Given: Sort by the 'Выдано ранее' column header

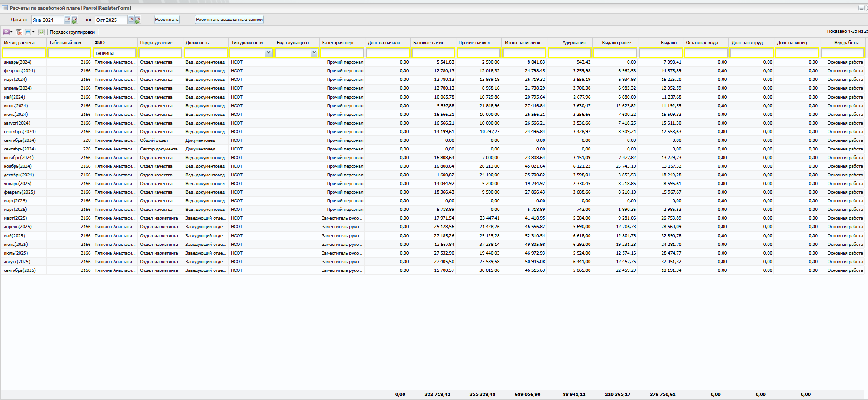Looking at the screenshot, I should pyautogui.click(x=615, y=43).
